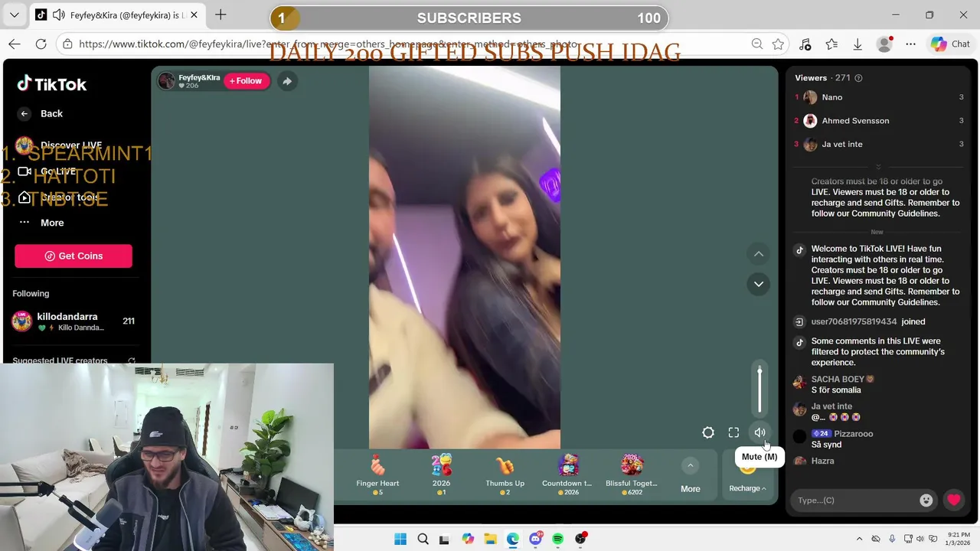Open Feyfey&Kira profile avatar

pos(166,81)
